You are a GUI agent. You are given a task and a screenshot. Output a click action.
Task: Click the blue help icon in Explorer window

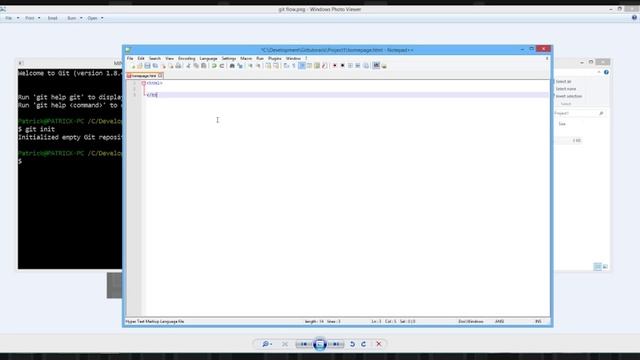[606, 72]
